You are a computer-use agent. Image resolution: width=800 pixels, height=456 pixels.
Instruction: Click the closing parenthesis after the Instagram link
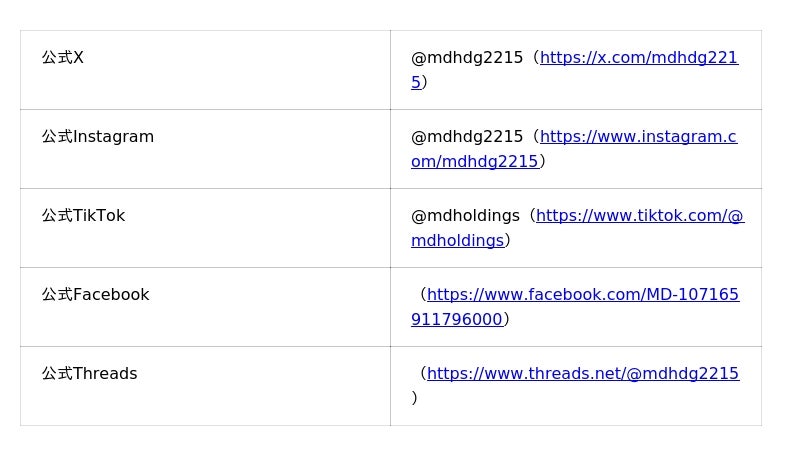(543, 162)
